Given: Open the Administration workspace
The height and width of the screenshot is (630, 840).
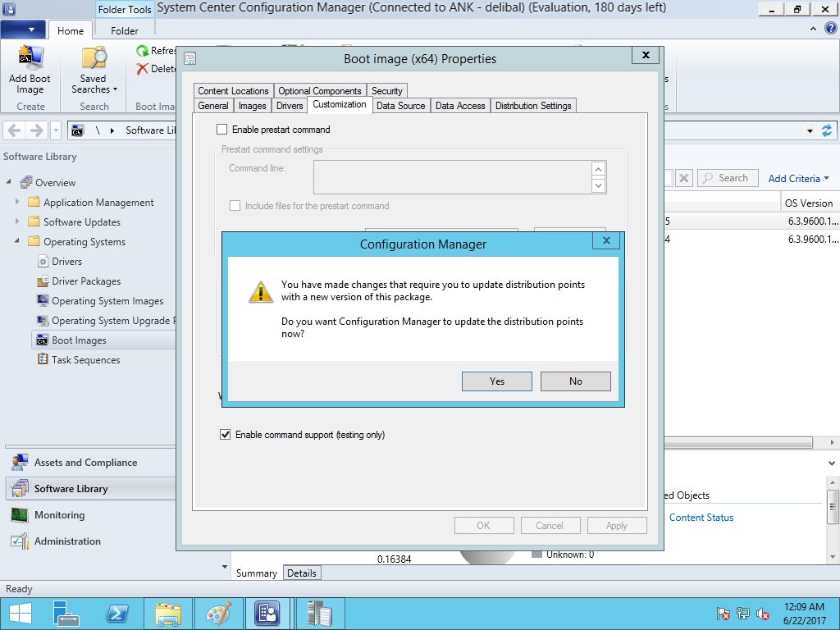Looking at the screenshot, I should pos(67,541).
